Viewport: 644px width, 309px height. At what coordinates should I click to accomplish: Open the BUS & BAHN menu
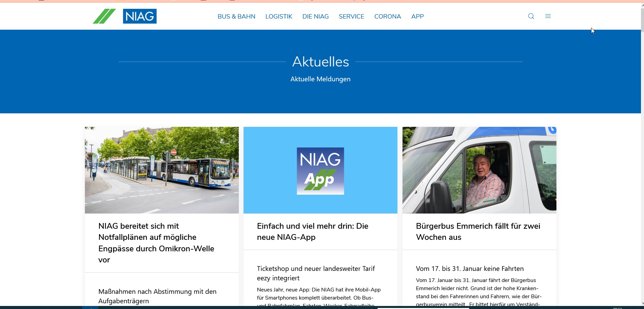pyautogui.click(x=236, y=17)
